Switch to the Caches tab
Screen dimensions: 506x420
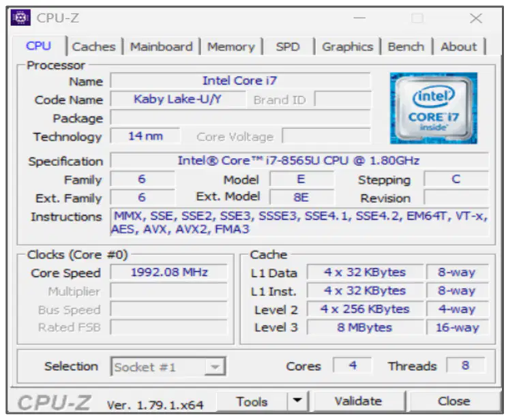point(93,47)
